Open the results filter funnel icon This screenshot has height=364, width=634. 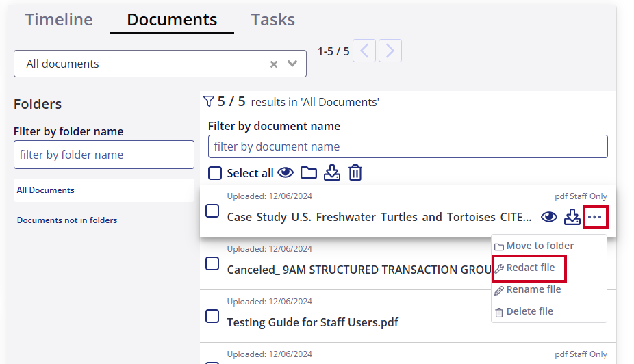pos(209,101)
